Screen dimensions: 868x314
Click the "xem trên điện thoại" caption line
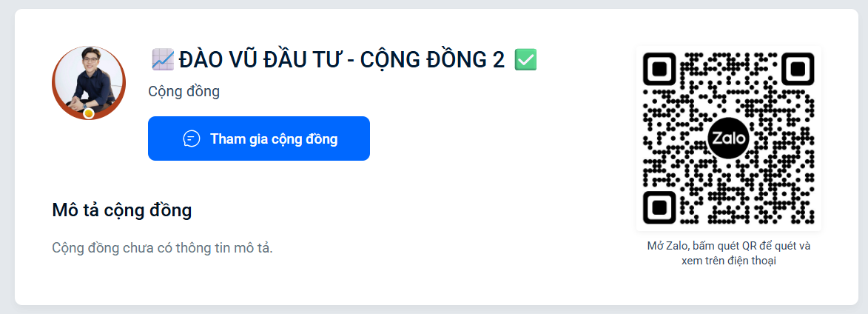[728, 261]
